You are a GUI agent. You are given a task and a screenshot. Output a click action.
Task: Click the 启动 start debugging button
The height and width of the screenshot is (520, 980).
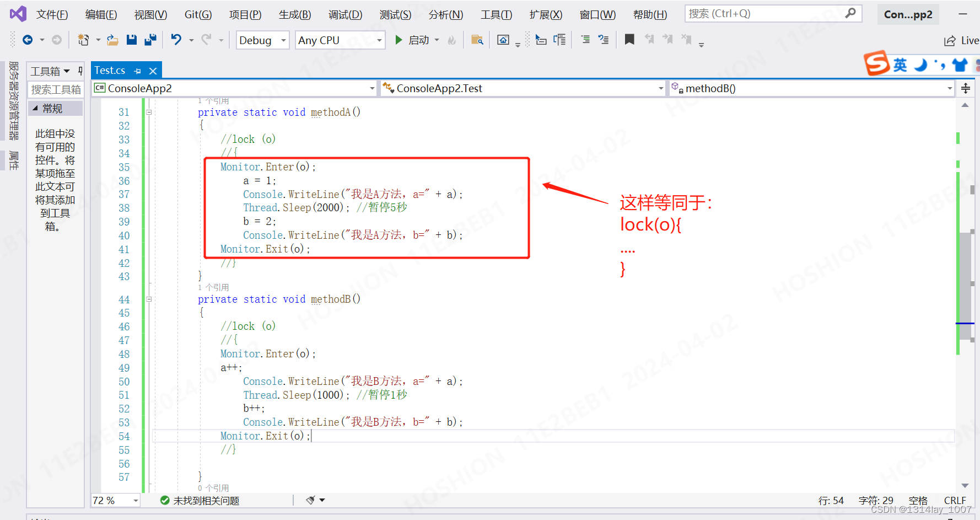coord(412,40)
